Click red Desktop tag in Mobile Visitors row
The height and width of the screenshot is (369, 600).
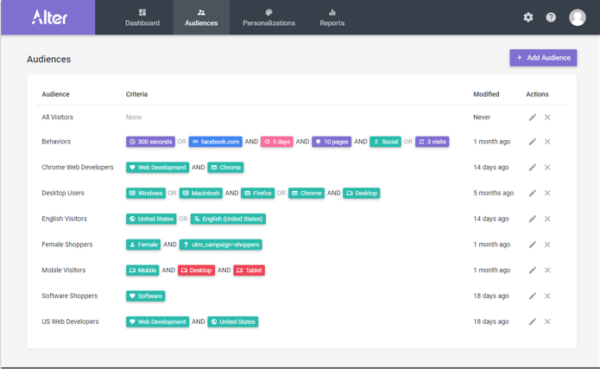tap(196, 270)
